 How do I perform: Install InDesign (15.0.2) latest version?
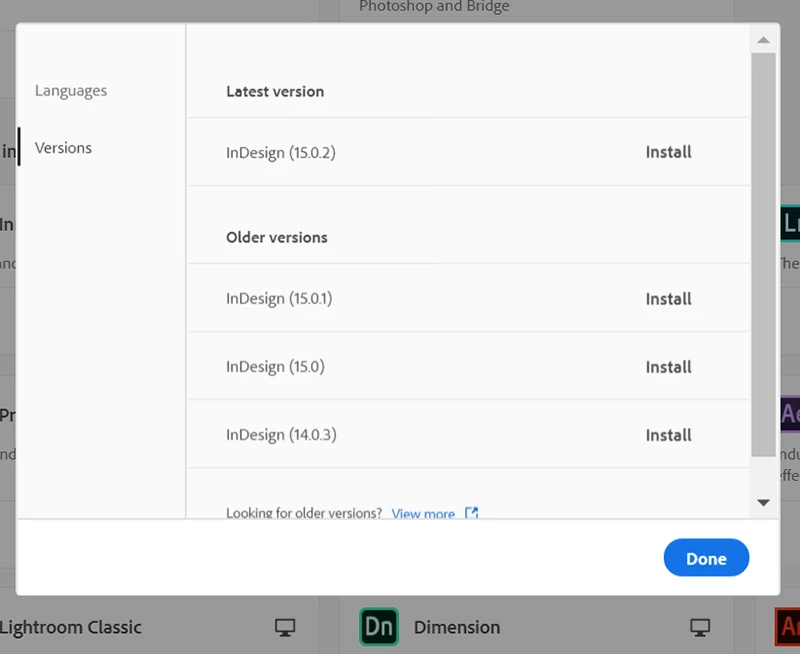pyautogui.click(x=668, y=152)
